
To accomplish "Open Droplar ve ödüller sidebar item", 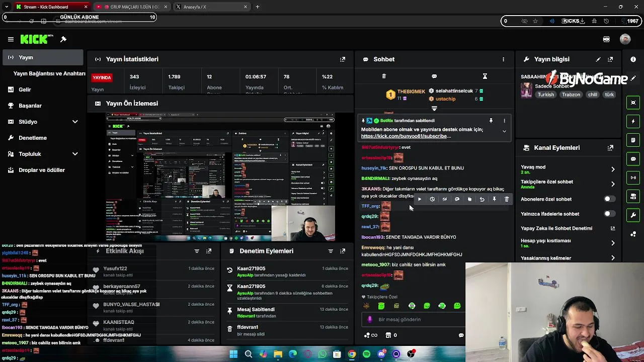I will click(43, 170).
